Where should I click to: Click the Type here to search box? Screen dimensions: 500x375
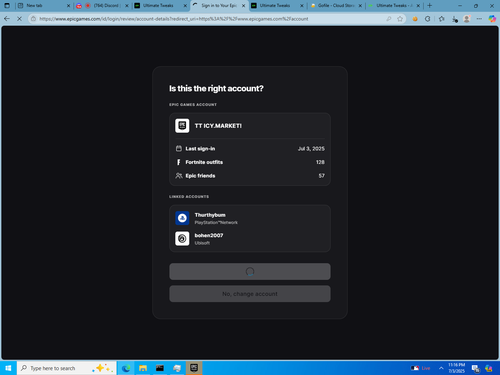click(67, 368)
